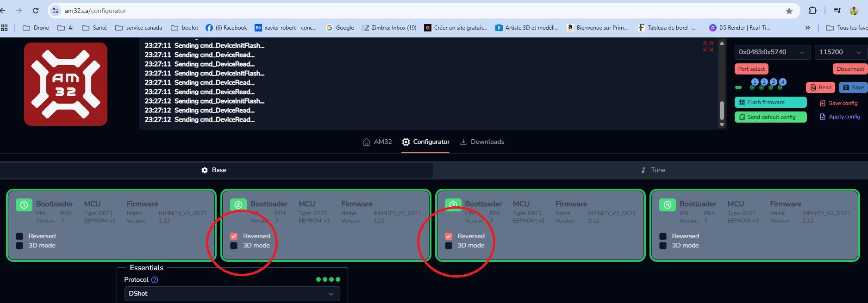Viewport: 868px width, 303px height.
Task: Expand the DShot protocol dropdown
Action: [232, 294]
